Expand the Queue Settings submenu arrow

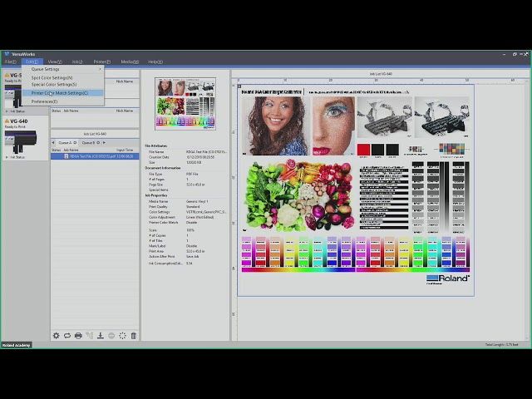[101, 69]
